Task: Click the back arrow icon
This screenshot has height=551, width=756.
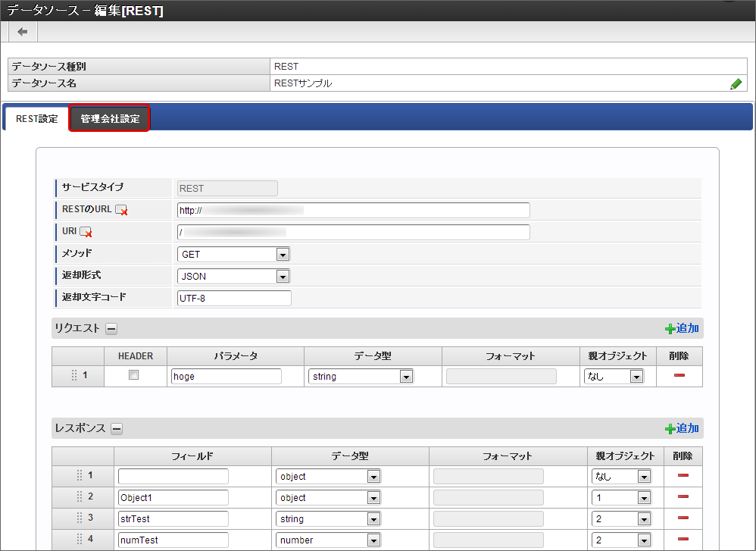Action: [x=23, y=31]
